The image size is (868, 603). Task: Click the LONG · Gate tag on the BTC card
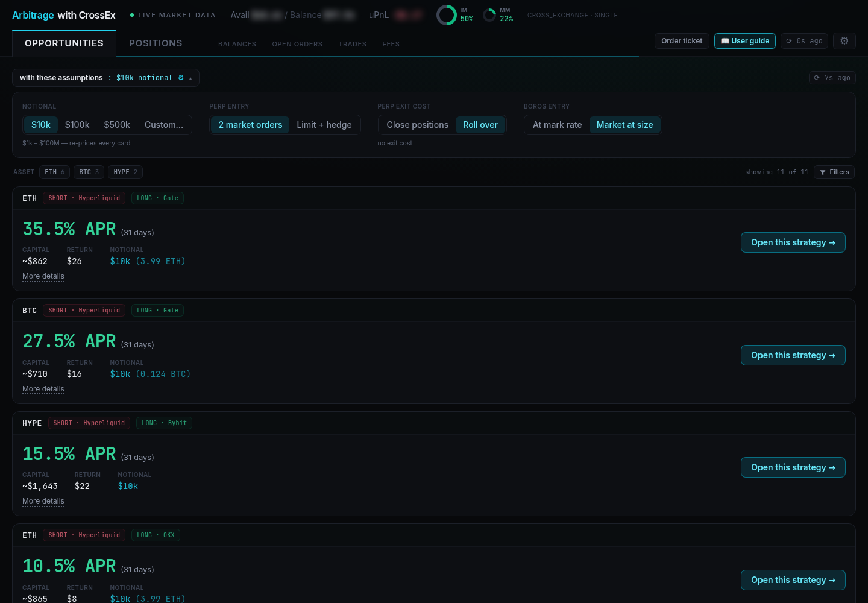[157, 310]
